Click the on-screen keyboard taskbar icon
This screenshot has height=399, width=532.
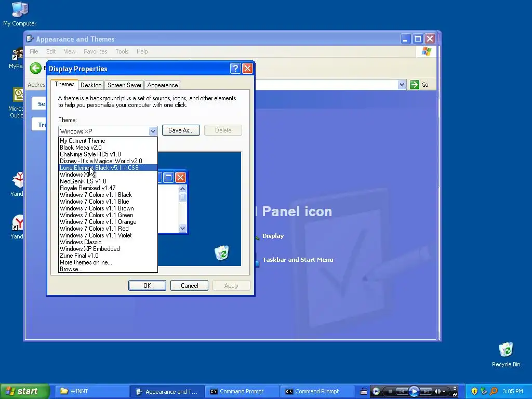(x=363, y=392)
